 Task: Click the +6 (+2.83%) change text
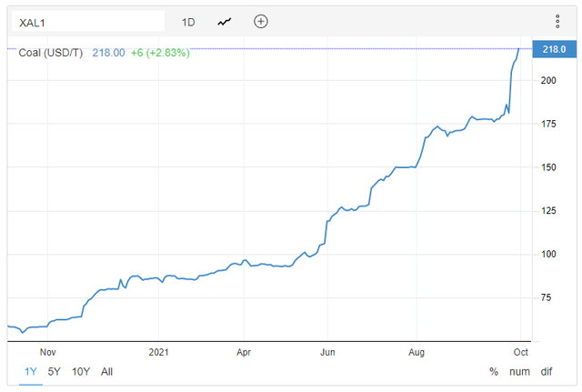[x=160, y=53]
